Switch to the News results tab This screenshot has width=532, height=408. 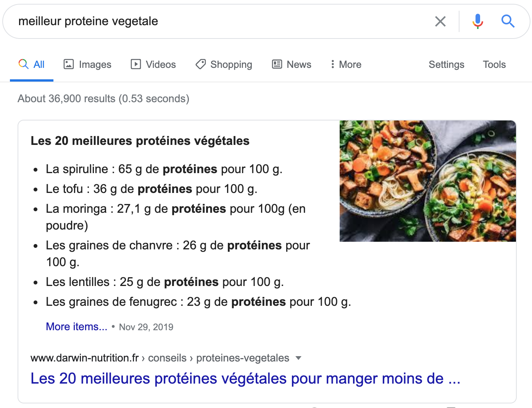[x=299, y=64]
